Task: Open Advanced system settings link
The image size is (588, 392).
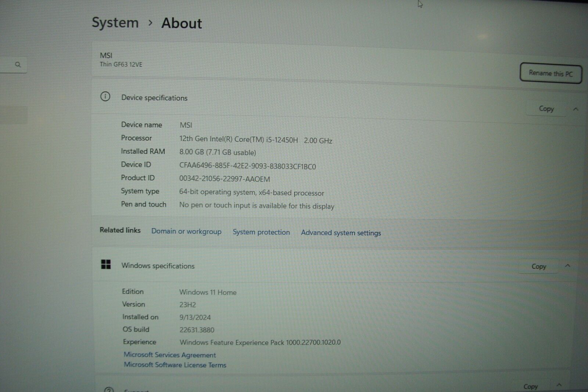Action: tap(341, 233)
